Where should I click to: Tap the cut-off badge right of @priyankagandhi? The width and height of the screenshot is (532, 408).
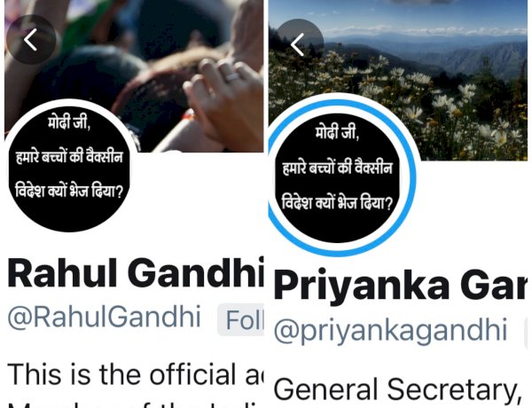click(526, 333)
